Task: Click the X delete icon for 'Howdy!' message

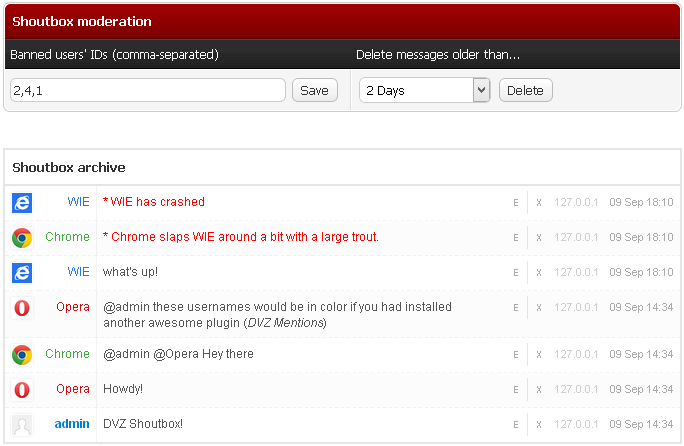Action: (x=539, y=389)
